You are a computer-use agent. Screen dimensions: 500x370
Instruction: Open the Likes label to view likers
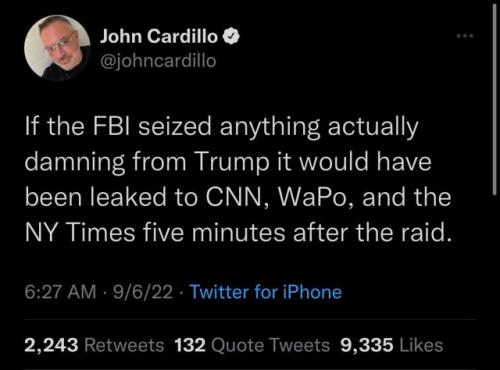(421, 345)
